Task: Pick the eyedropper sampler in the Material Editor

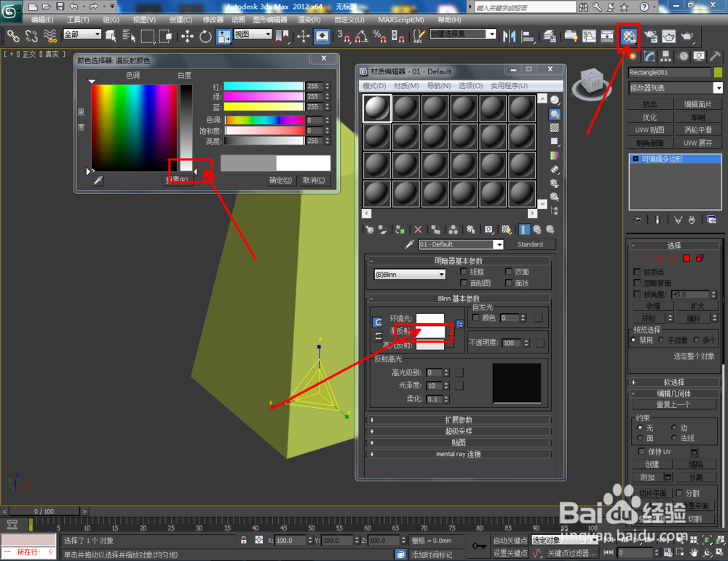Action: coord(408,244)
